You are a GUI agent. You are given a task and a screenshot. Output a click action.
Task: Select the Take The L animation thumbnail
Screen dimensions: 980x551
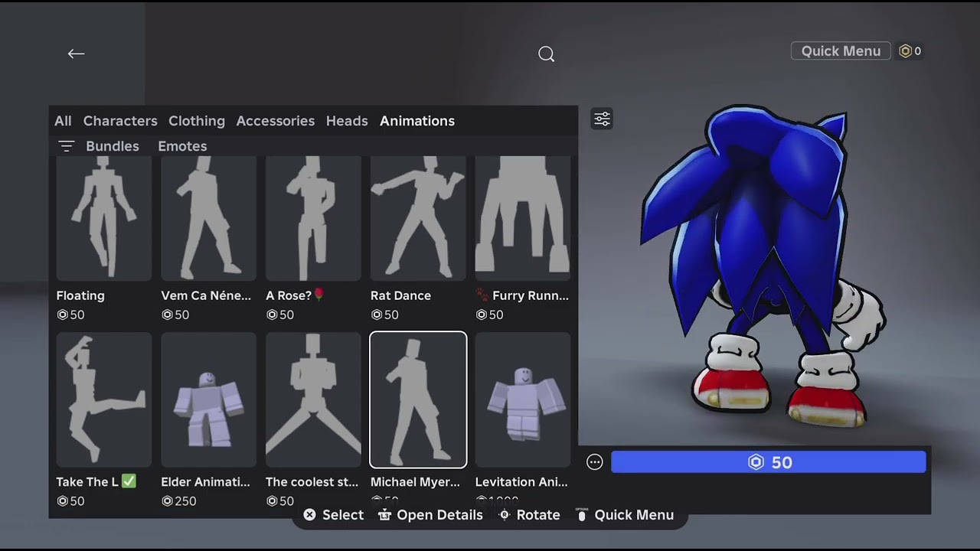tap(104, 399)
